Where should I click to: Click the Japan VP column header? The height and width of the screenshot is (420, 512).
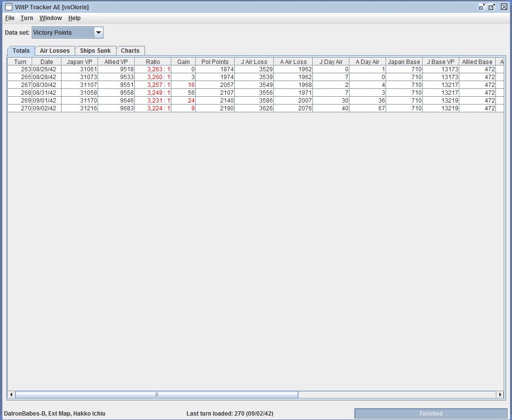coord(80,62)
